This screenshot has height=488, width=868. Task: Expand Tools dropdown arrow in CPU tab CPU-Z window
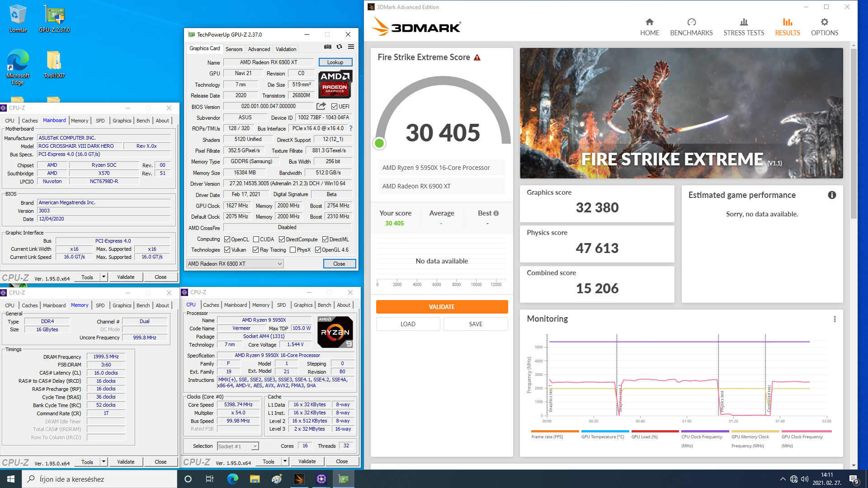pos(285,461)
